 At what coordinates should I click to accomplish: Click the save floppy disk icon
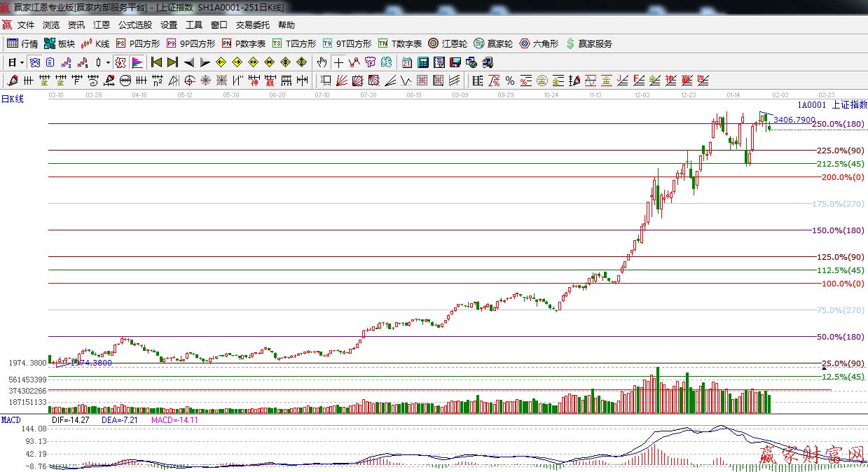pyautogui.click(x=455, y=62)
